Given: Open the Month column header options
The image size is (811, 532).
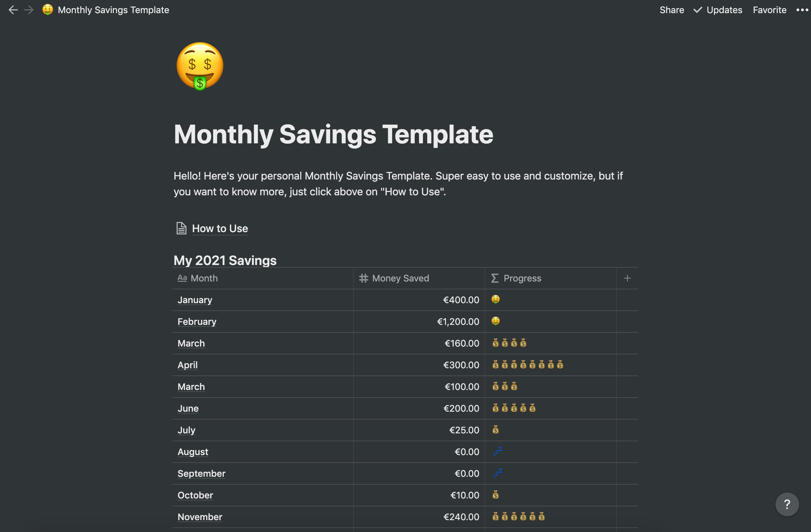Looking at the screenshot, I should 204,278.
